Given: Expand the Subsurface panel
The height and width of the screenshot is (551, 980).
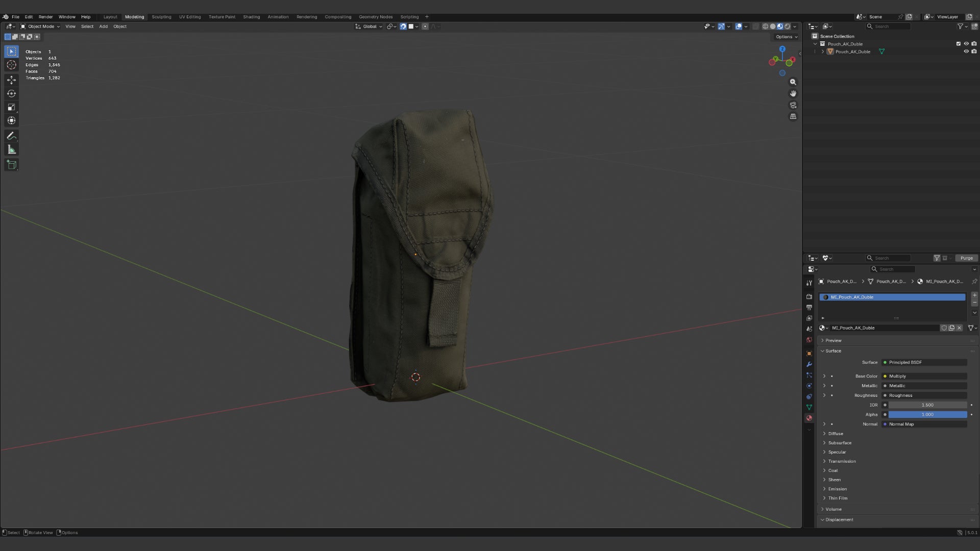Looking at the screenshot, I should (x=840, y=443).
